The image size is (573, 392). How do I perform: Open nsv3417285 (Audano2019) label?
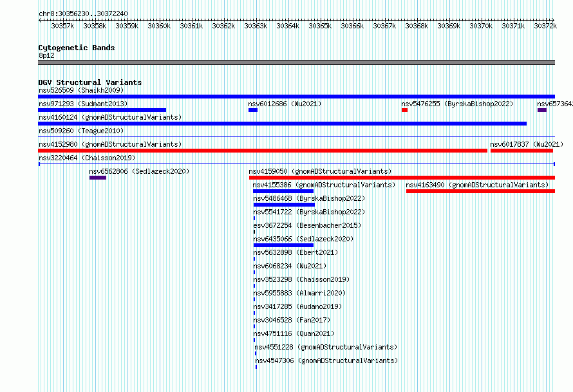[x=297, y=306]
